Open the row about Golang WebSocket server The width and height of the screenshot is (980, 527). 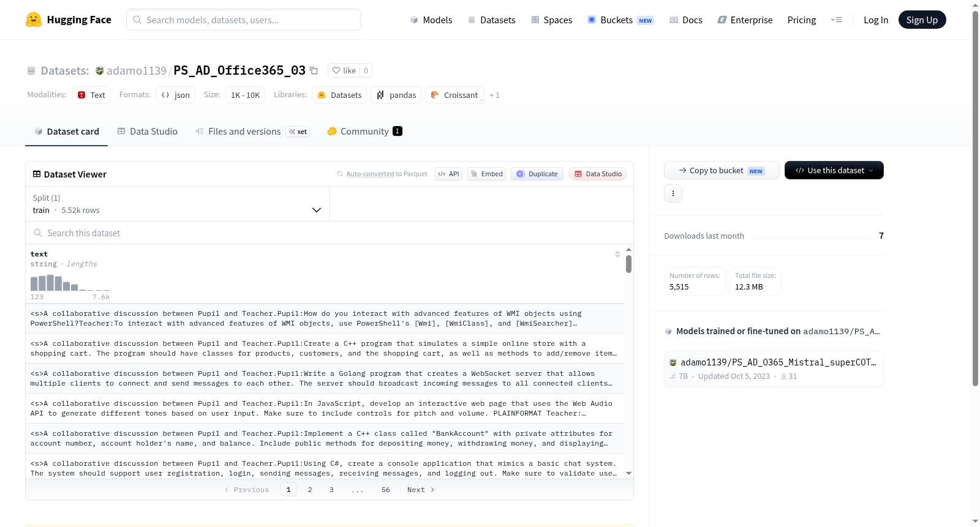[325, 378]
